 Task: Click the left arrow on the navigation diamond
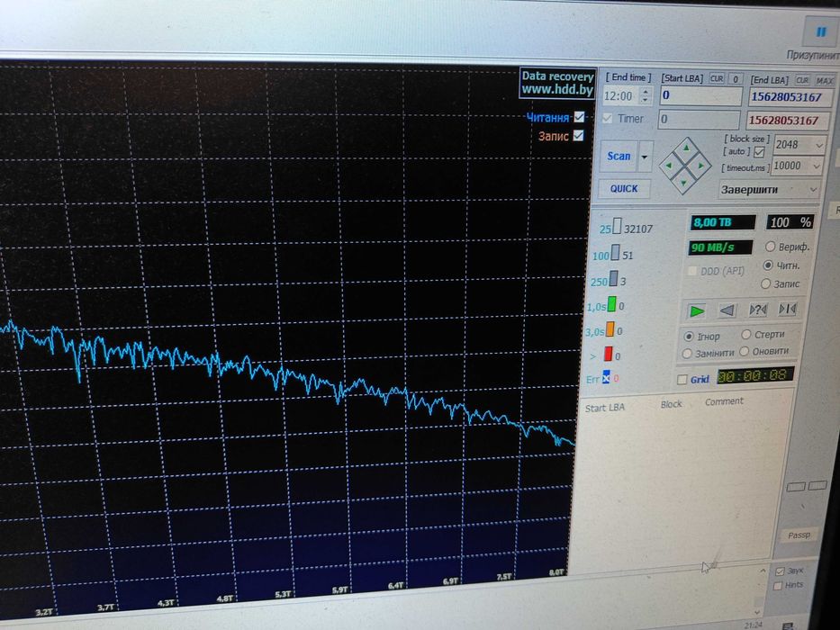click(669, 166)
